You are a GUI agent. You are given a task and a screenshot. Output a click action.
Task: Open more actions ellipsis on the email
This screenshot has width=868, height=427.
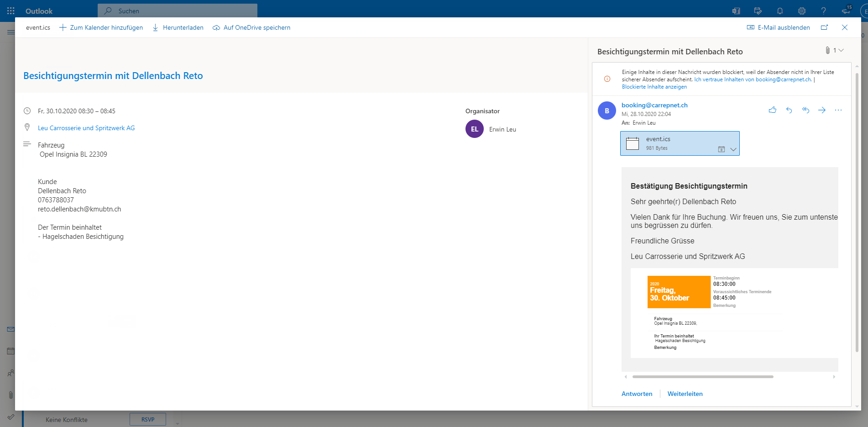click(838, 110)
